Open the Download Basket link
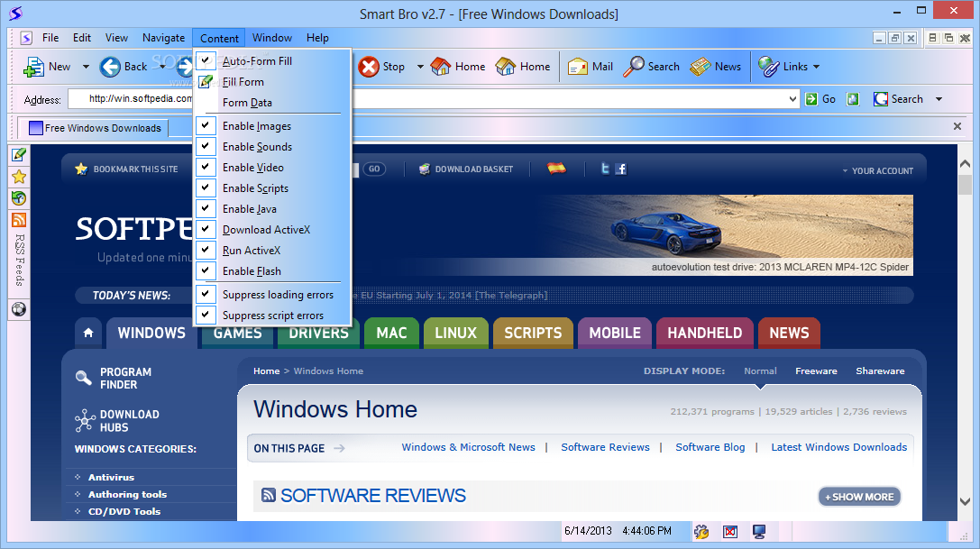 pos(466,169)
